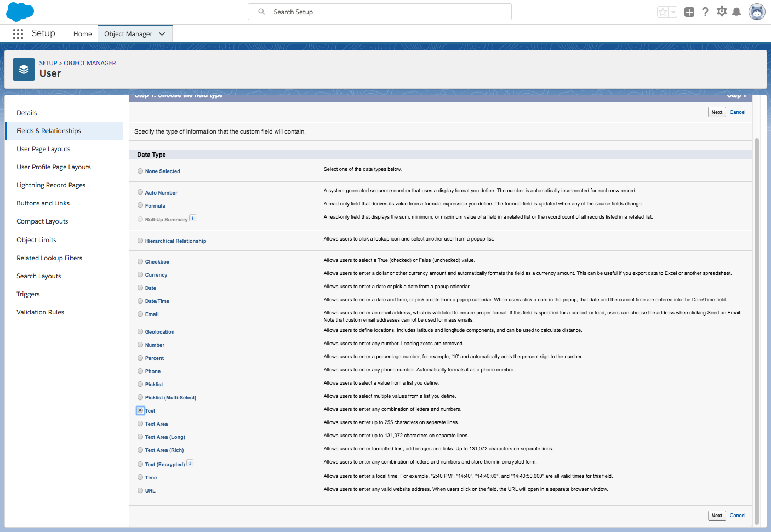
Task: Open the notifications bell icon
Action: (737, 12)
